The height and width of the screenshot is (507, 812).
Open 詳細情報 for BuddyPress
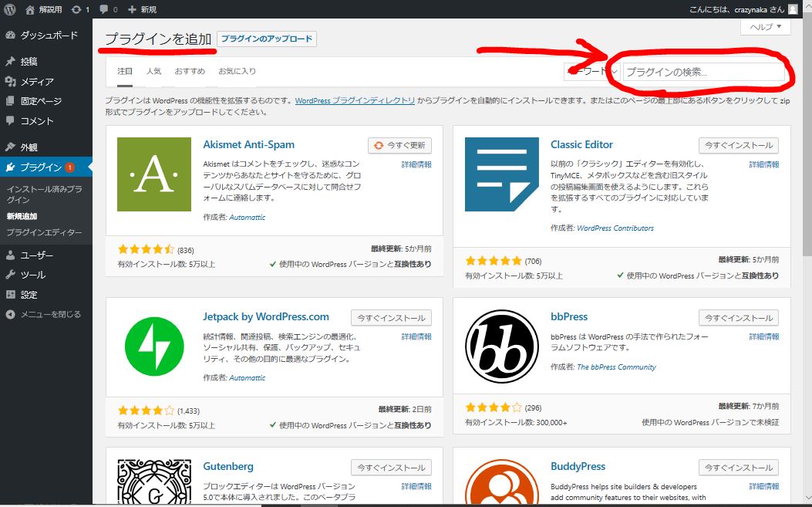764,487
